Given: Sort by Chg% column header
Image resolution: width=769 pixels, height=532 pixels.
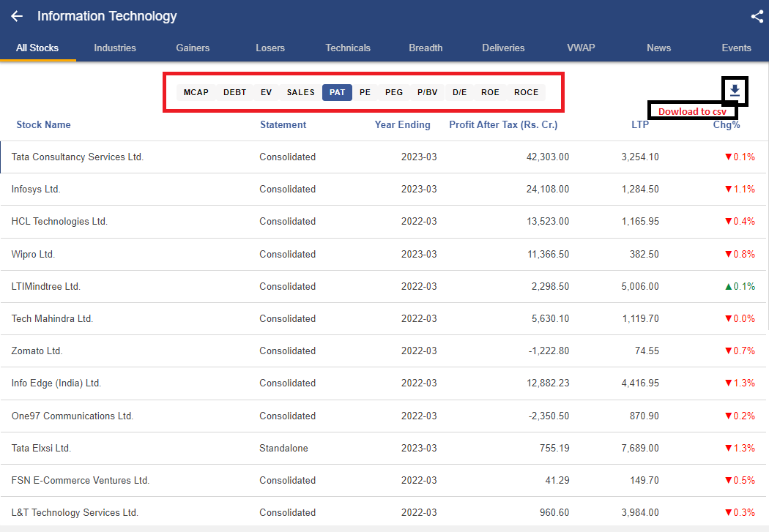Looking at the screenshot, I should click(727, 125).
